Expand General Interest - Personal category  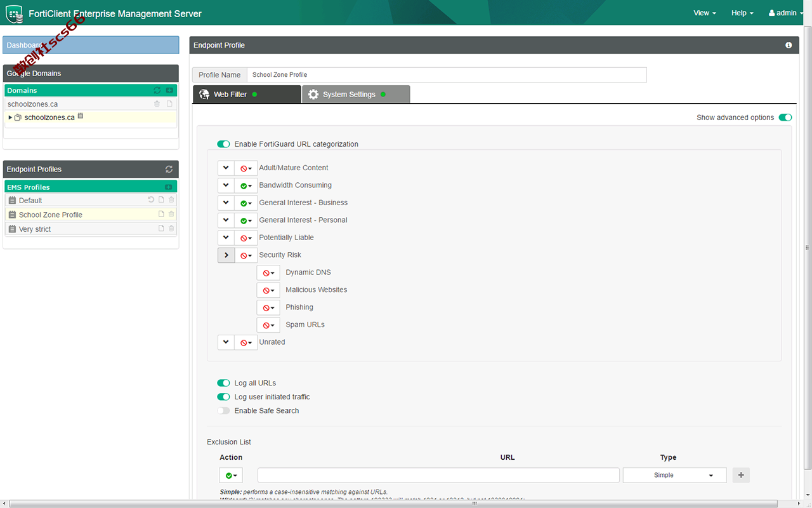[226, 220]
